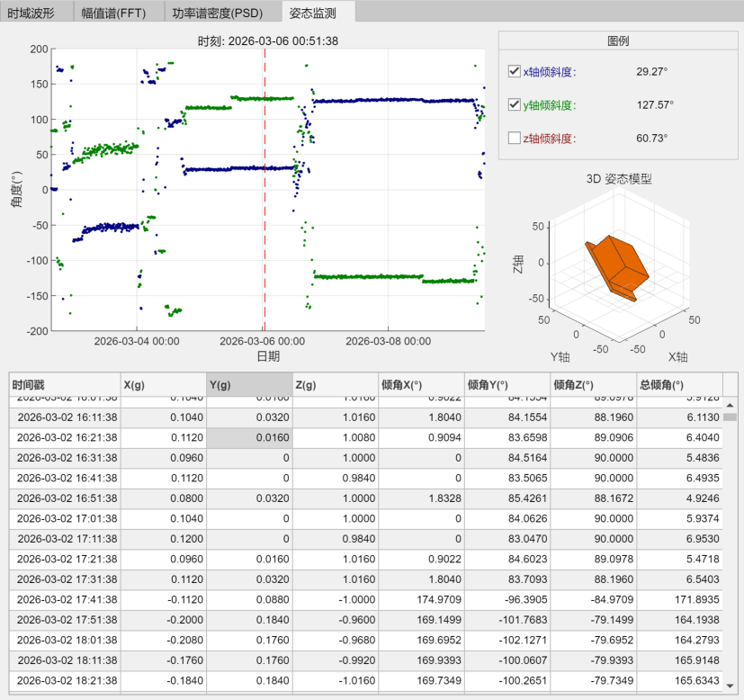This screenshot has height=700, width=744.
Task: Select the Y(g) cell showing 0.0160 at 16:21:38
Action: tap(249, 437)
